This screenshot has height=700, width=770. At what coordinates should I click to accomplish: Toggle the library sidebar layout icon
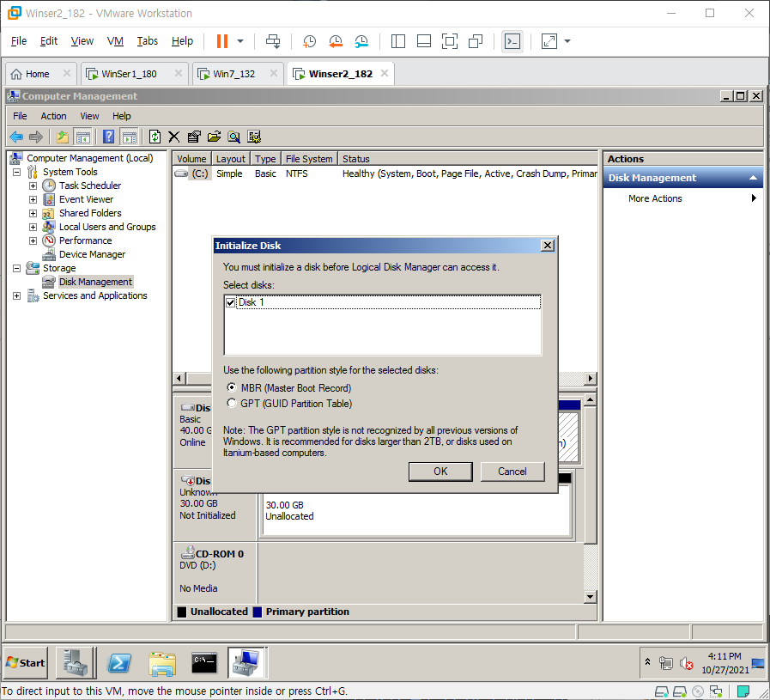tap(397, 41)
